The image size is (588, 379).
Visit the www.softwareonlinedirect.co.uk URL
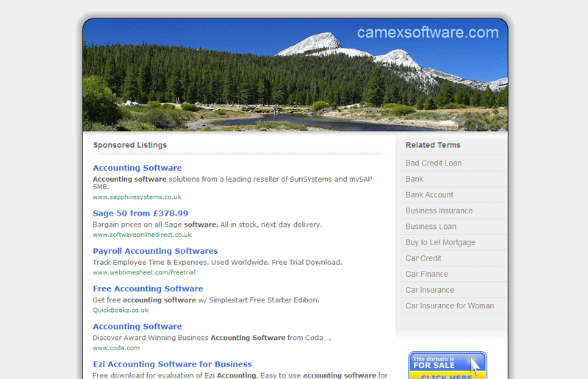click(142, 235)
